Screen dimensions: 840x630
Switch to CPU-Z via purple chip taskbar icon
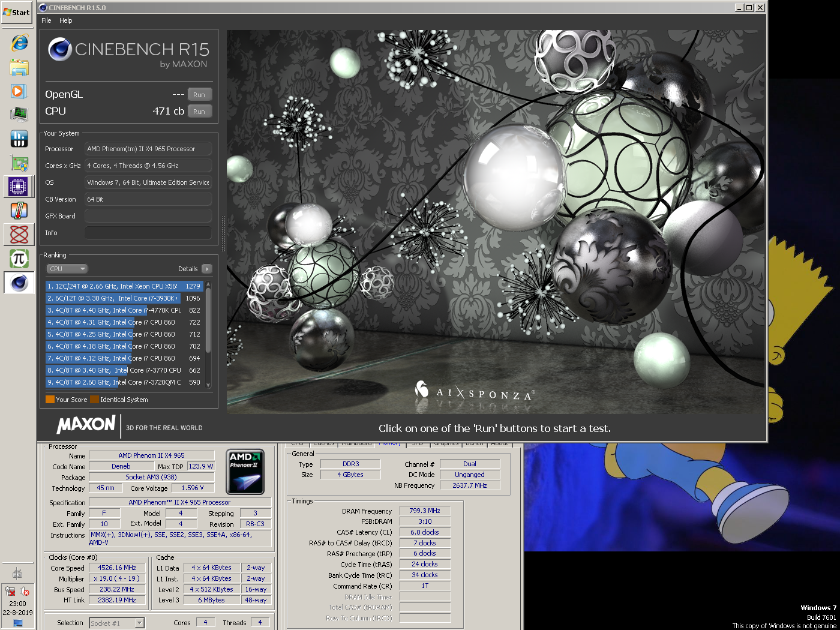tap(19, 187)
